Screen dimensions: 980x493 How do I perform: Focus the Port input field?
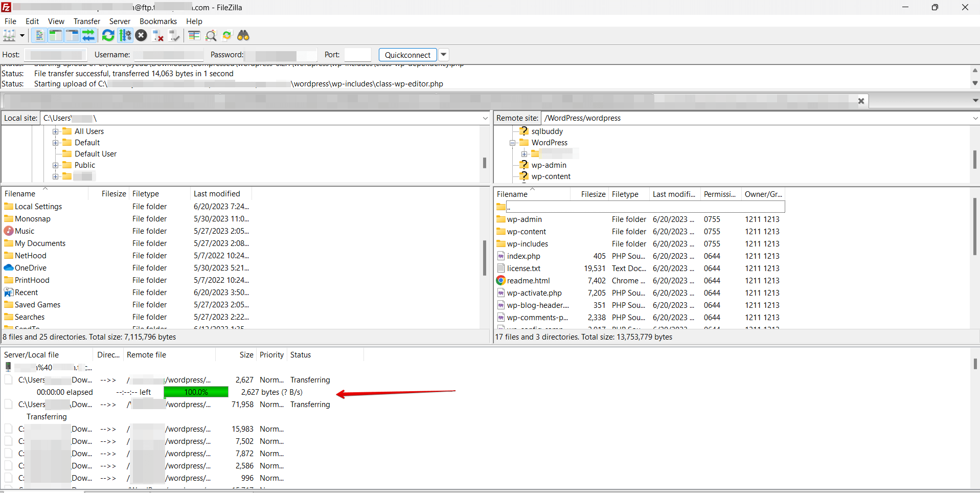[x=357, y=55]
